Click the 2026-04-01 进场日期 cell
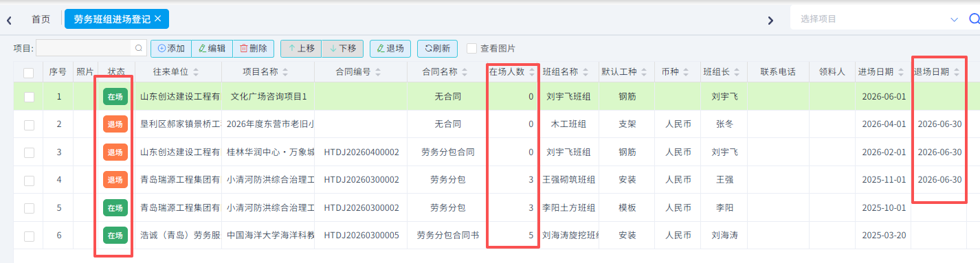The image size is (980, 263). click(x=884, y=124)
